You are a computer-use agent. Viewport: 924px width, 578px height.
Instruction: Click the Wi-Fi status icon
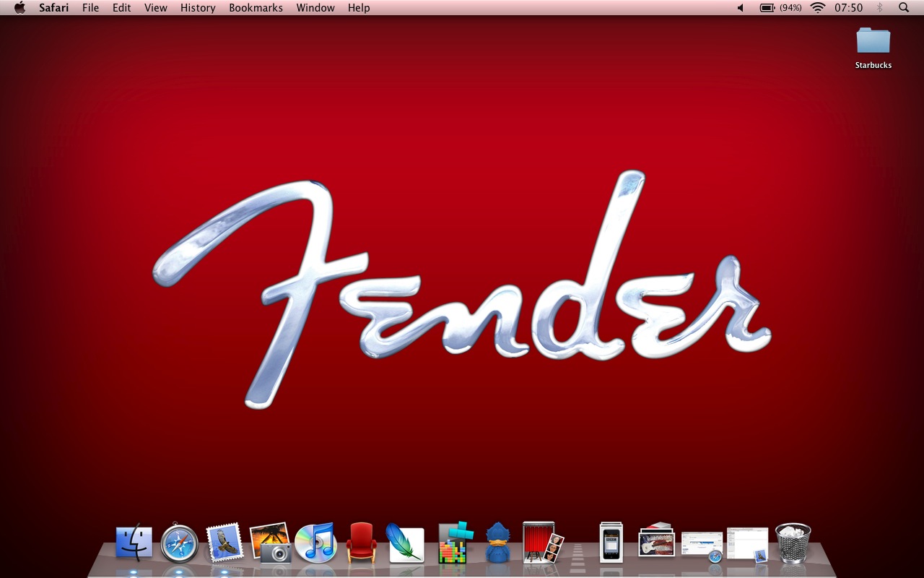(818, 8)
